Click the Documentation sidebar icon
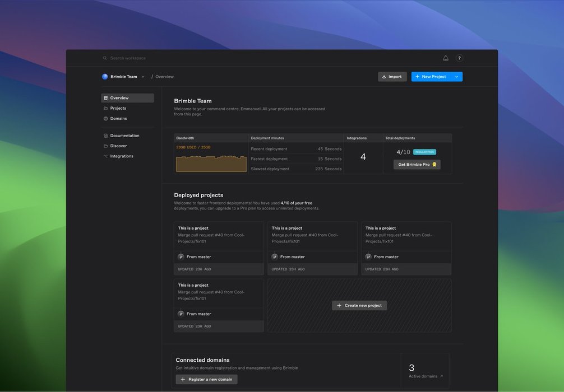 pyautogui.click(x=105, y=136)
